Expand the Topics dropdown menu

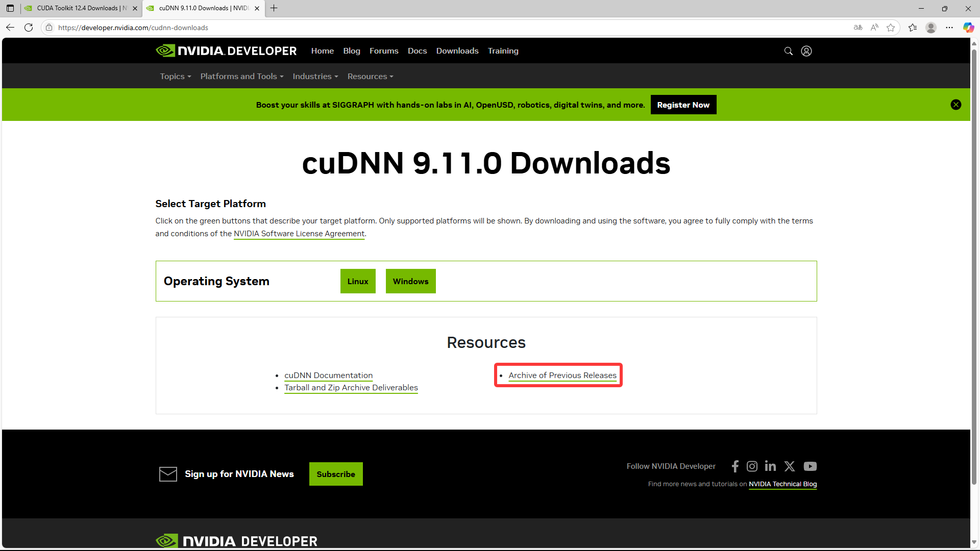[176, 77]
